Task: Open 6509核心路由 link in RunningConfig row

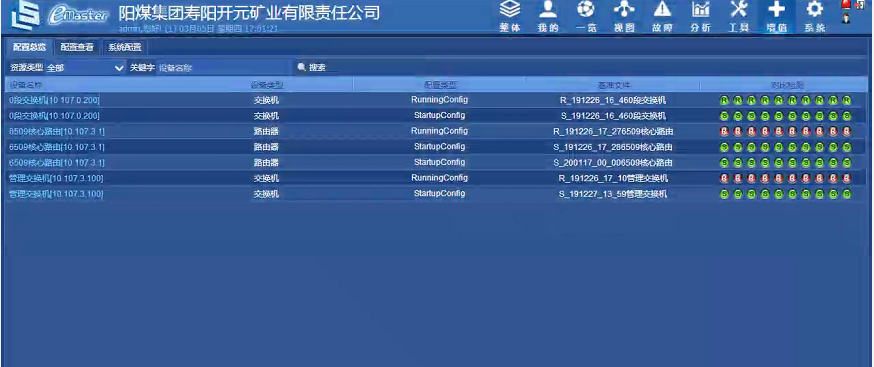Action: point(57,132)
